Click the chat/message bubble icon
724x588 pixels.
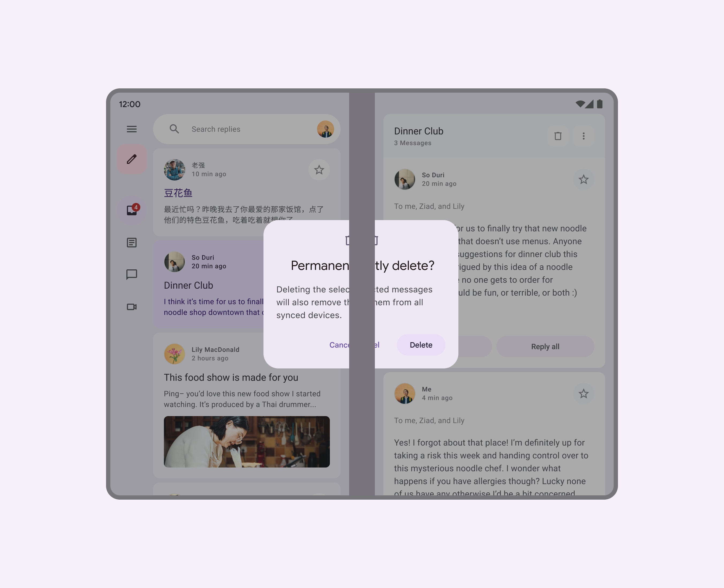133,274
